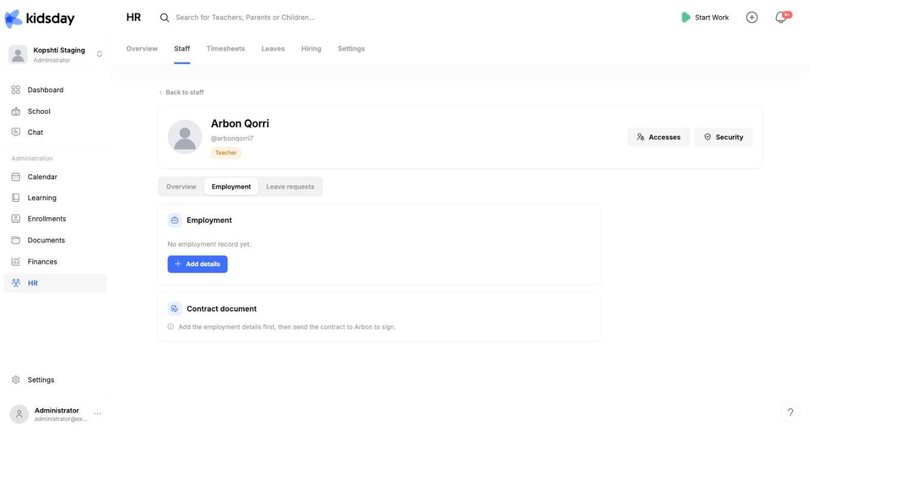
Task: Open the notifications bell
Action: coord(781,18)
